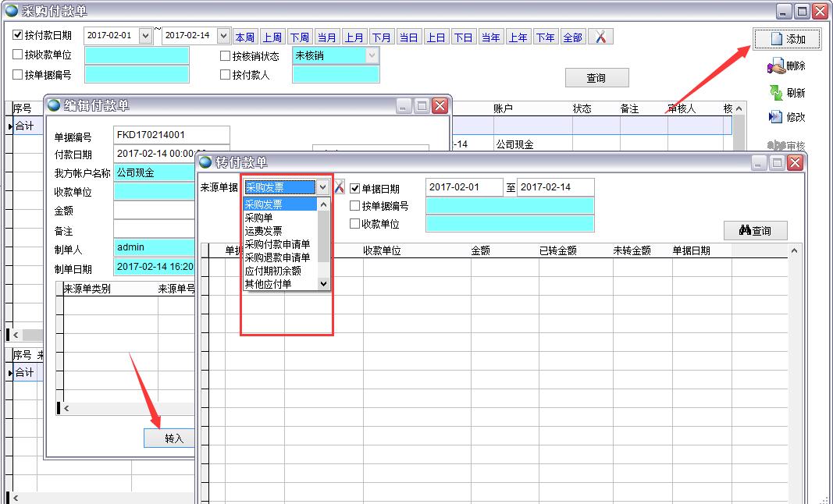Image resolution: width=833 pixels, height=504 pixels.
Task: Click the binoculars 查询 button in 转付款单
Action: 754,230
